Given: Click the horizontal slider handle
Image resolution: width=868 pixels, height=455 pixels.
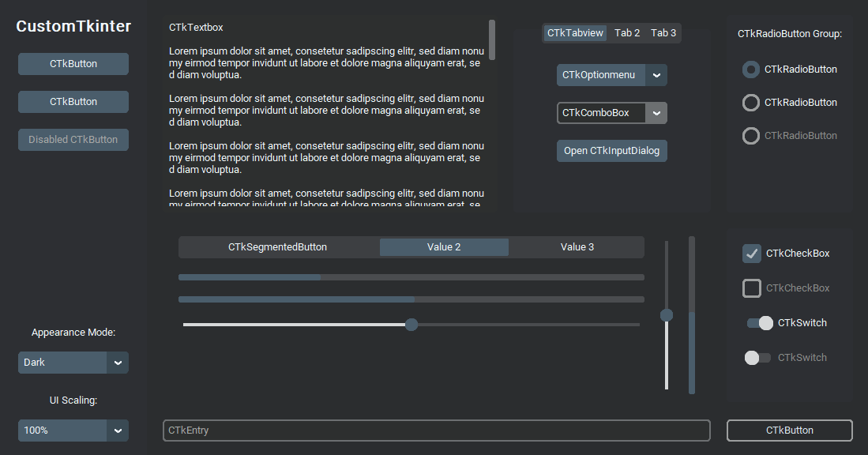Looking at the screenshot, I should coord(411,325).
